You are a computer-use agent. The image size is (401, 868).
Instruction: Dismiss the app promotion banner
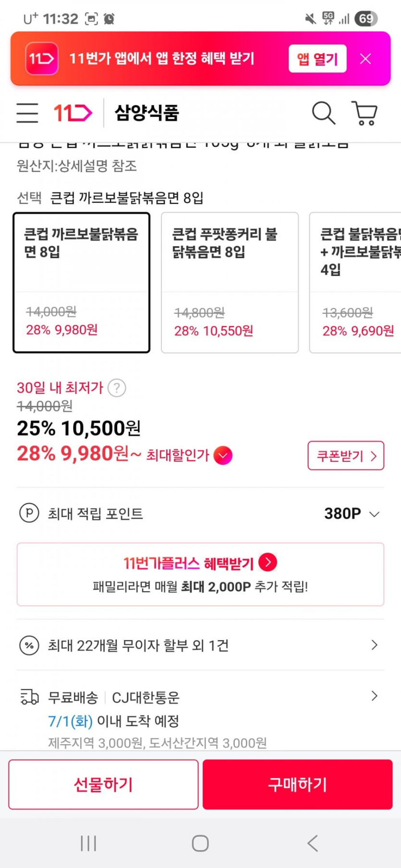[365, 59]
